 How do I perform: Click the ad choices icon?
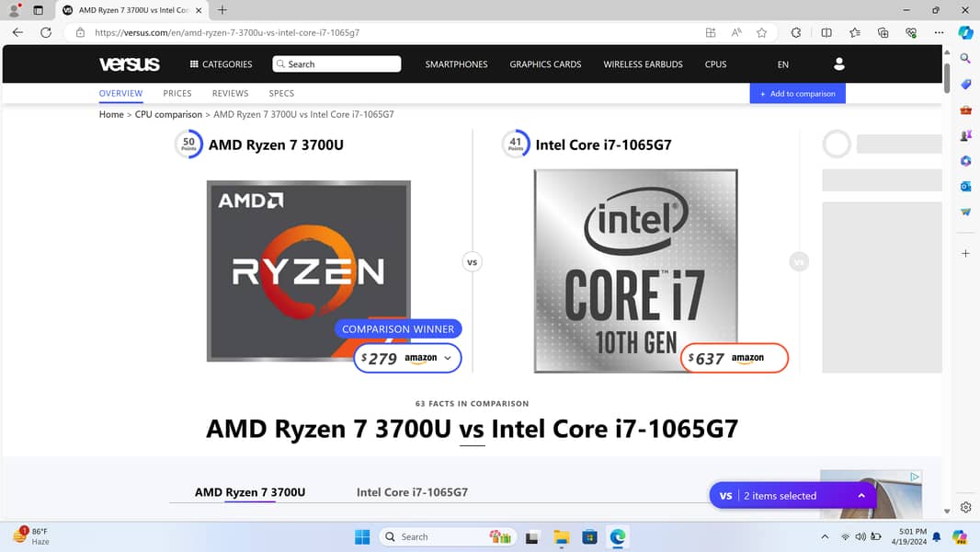click(x=915, y=477)
